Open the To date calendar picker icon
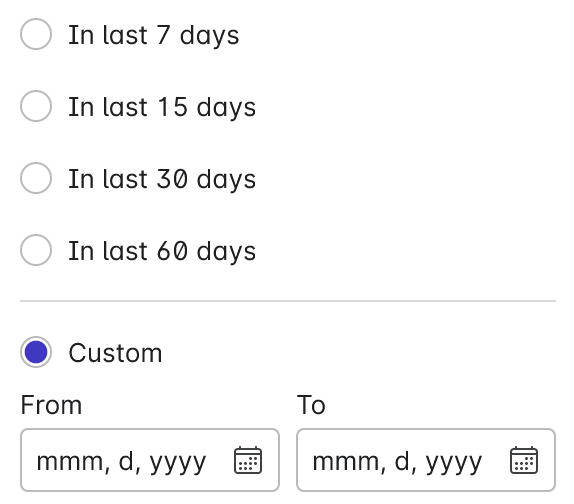574x504 pixels. pyautogui.click(x=524, y=460)
